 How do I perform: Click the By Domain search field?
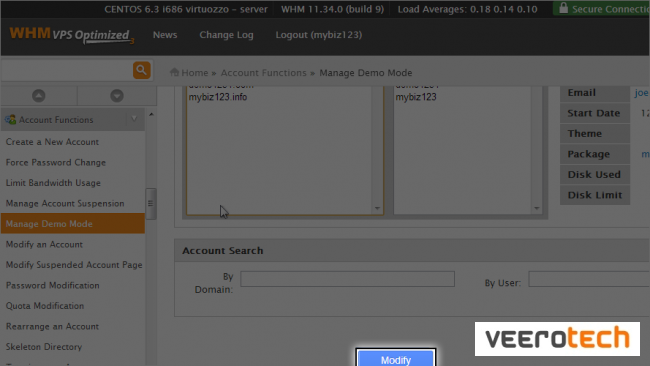(x=347, y=279)
